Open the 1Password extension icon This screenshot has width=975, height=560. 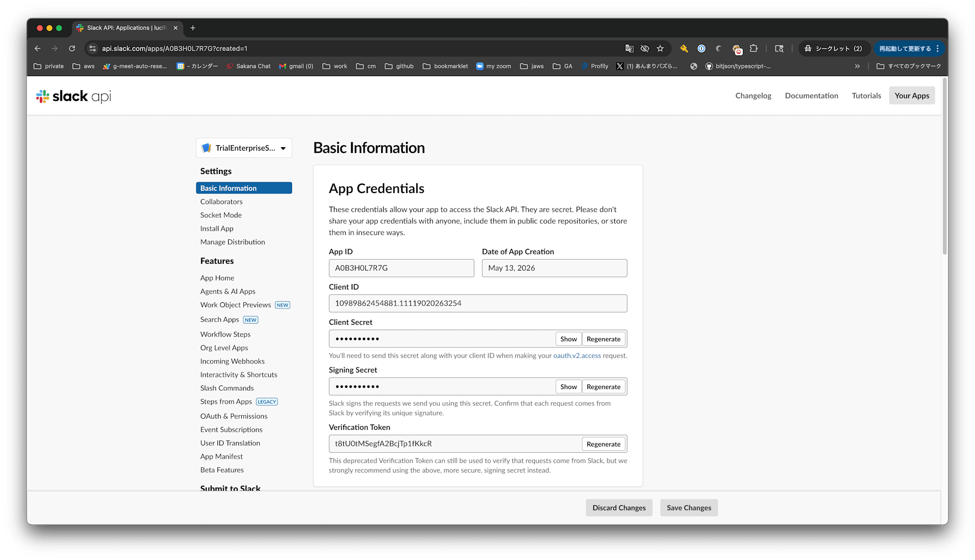[702, 49]
